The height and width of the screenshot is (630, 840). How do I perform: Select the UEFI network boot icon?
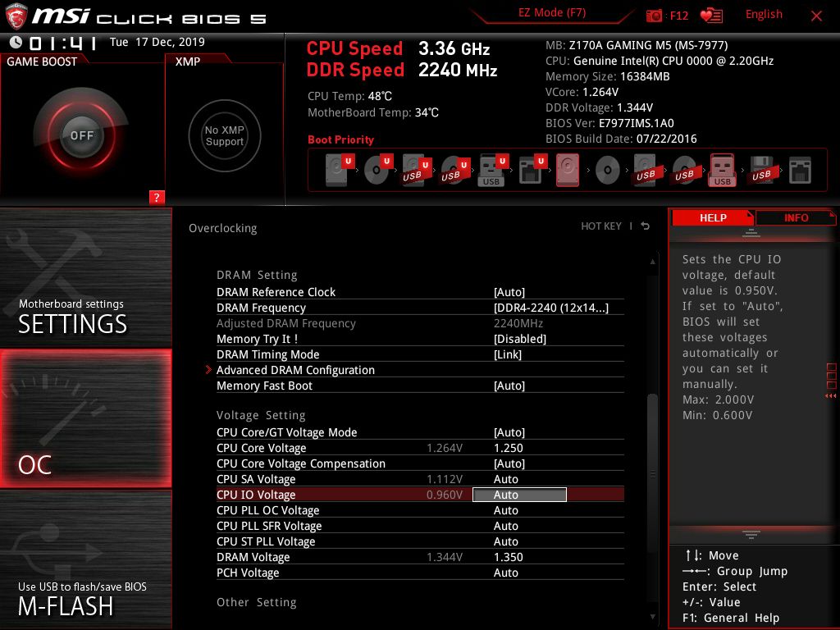[x=532, y=170]
